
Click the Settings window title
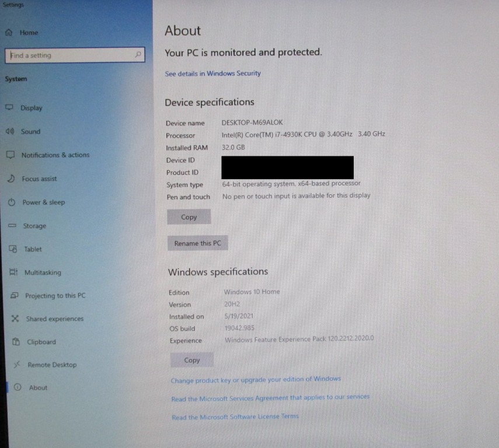[x=13, y=5]
